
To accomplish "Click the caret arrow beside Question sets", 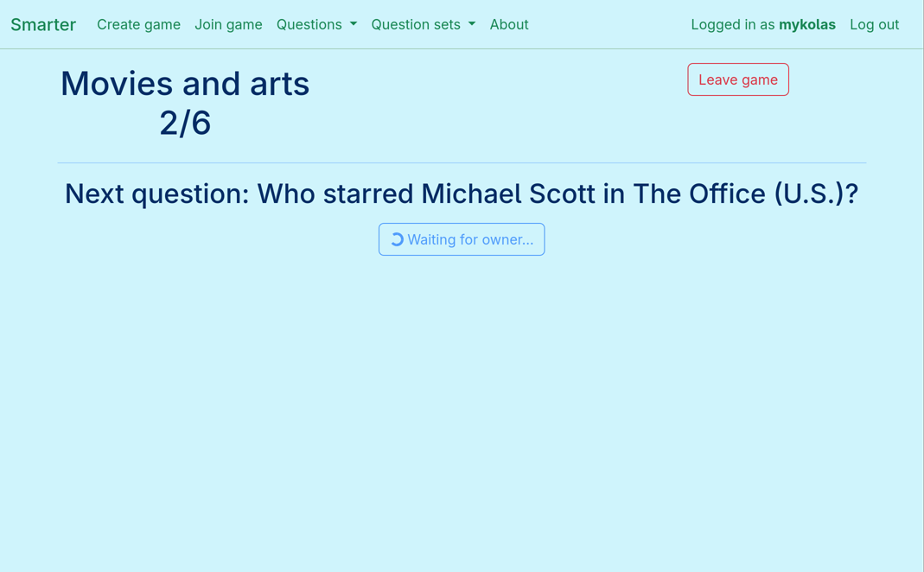I will pyautogui.click(x=472, y=24).
